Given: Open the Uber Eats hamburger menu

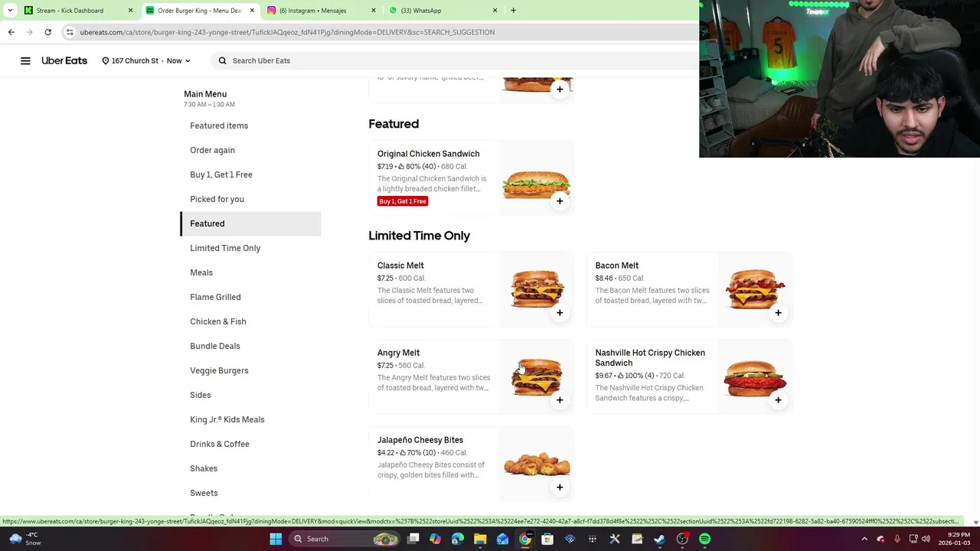Looking at the screenshot, I should point(25,60).
